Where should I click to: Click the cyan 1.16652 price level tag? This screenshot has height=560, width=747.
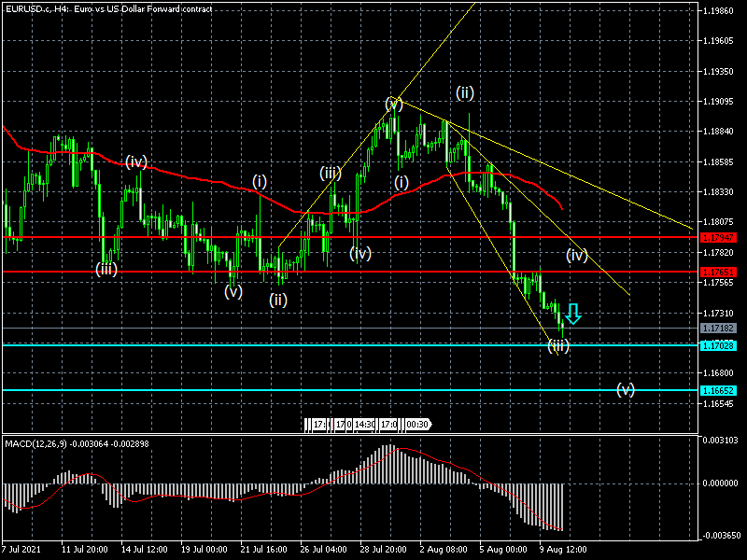tap(717, 390)
